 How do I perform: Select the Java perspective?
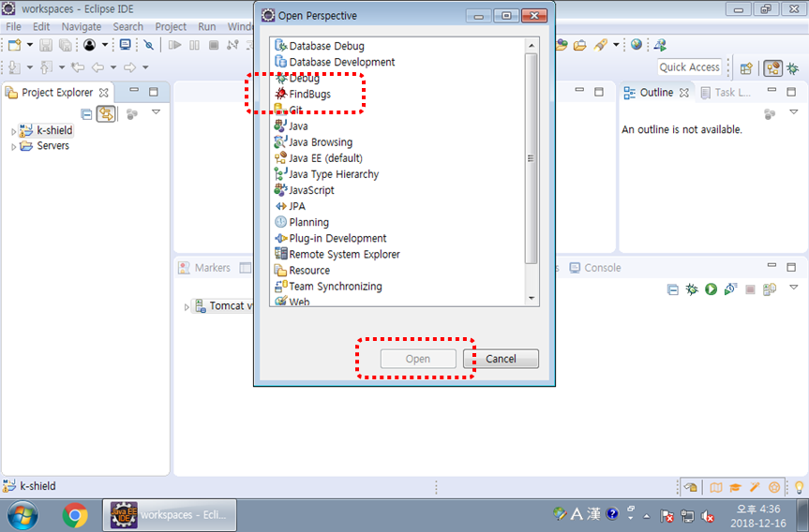tap(291, 126)
